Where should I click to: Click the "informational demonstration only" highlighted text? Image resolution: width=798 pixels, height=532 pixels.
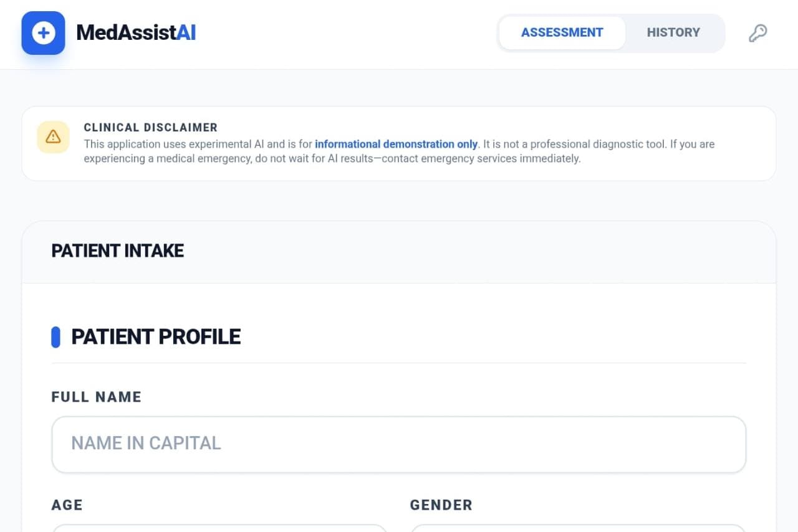tap(396, 144)
